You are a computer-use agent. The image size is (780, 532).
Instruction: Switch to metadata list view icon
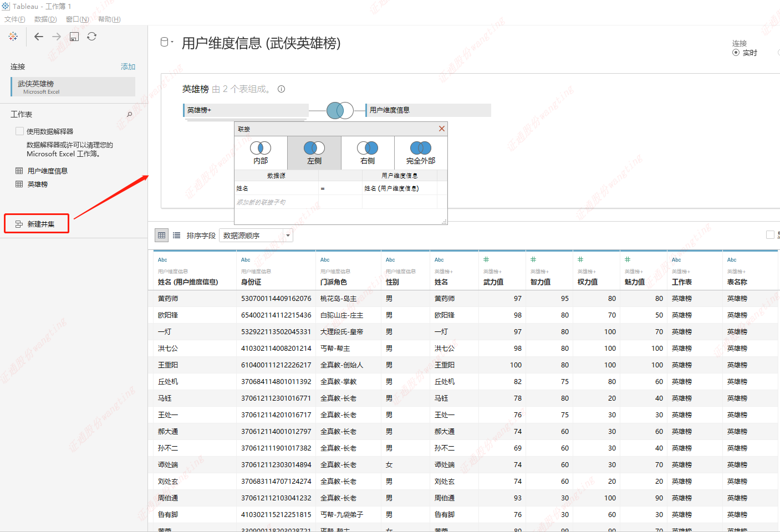point(176,236)
